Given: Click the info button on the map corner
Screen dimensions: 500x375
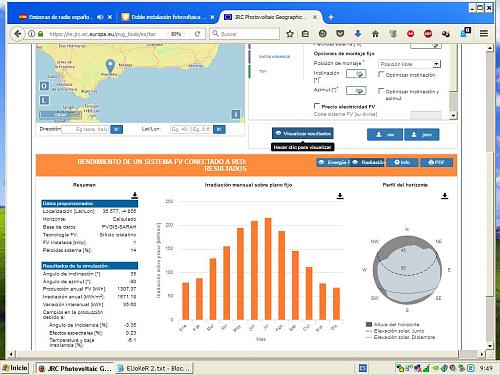Looking at the screenshot, I should coord(235,115).
